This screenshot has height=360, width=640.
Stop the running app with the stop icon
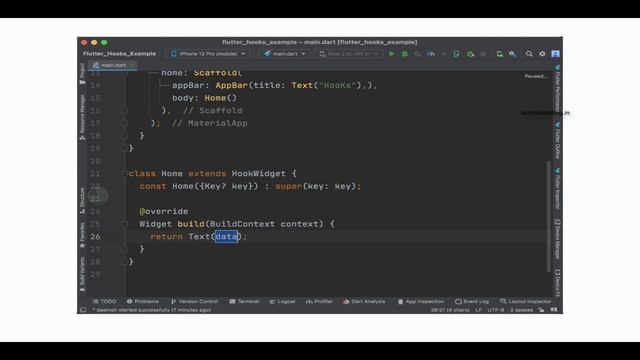click(x=483, y=54)
